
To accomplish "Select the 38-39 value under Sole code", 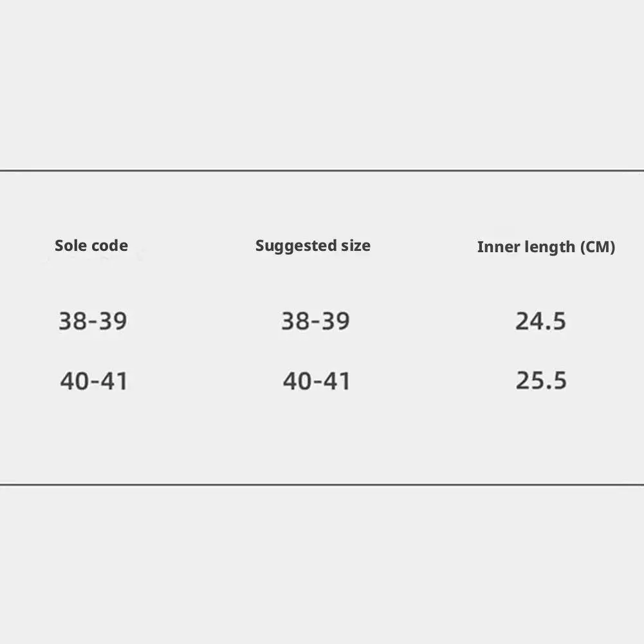I will [93, 320].
